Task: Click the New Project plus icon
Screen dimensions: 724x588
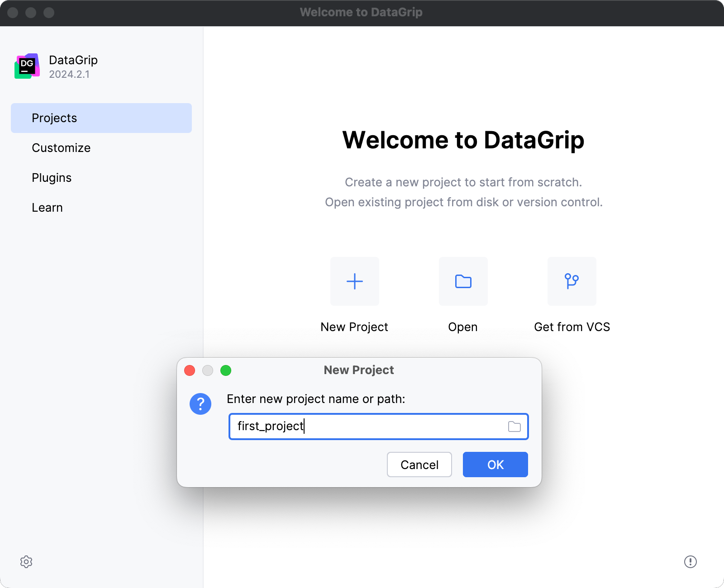Action: click(x=354, y=281)
